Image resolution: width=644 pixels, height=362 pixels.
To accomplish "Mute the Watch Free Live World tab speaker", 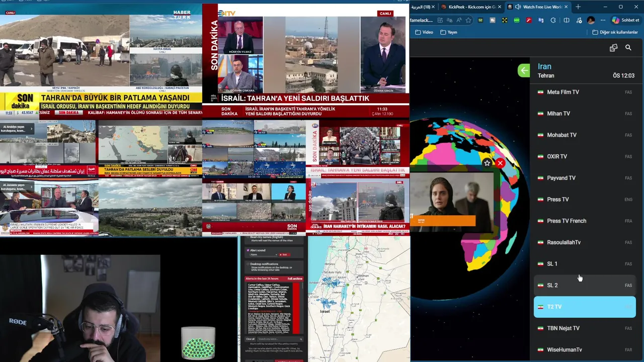I will [518, 7].
